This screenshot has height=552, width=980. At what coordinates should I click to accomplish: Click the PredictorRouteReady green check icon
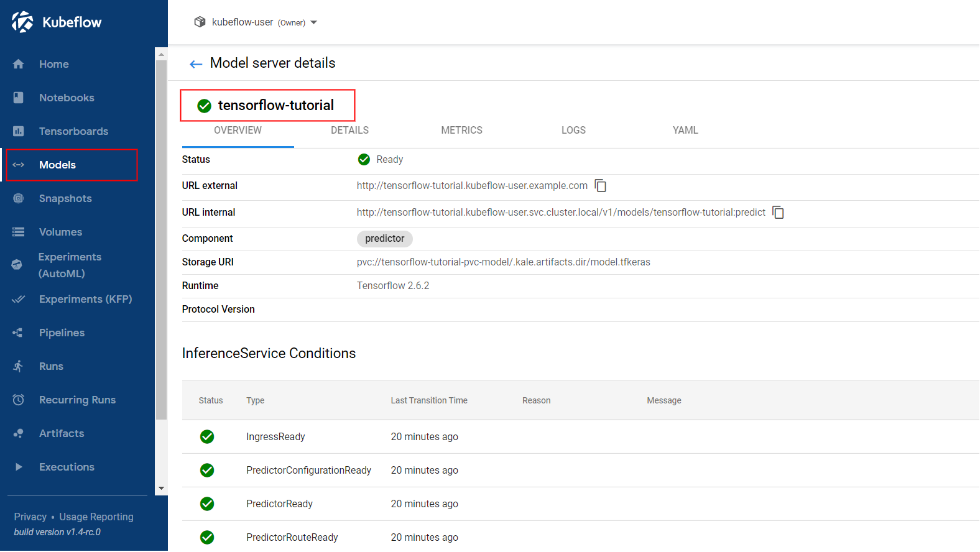pos(207,538)
